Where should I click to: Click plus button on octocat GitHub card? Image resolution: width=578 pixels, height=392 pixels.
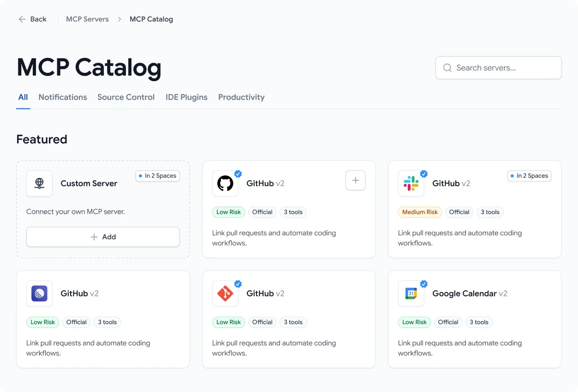coord(356,181)
